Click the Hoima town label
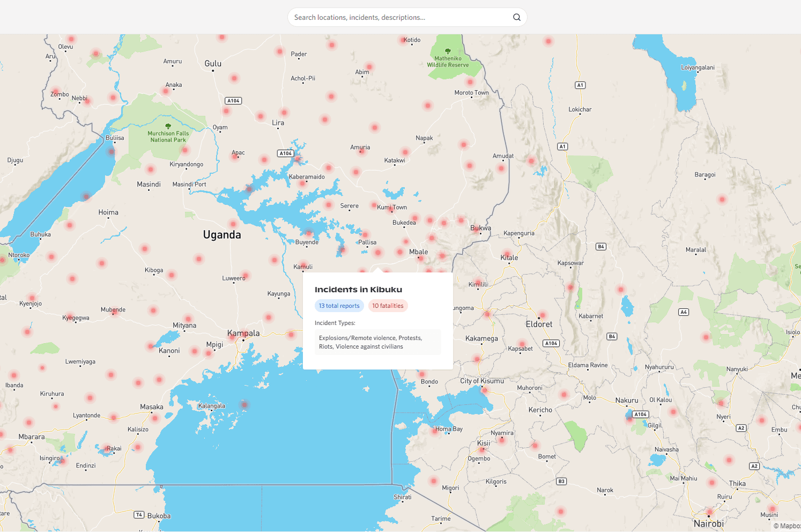The image size is (801, 532). (x=108, y=212)
